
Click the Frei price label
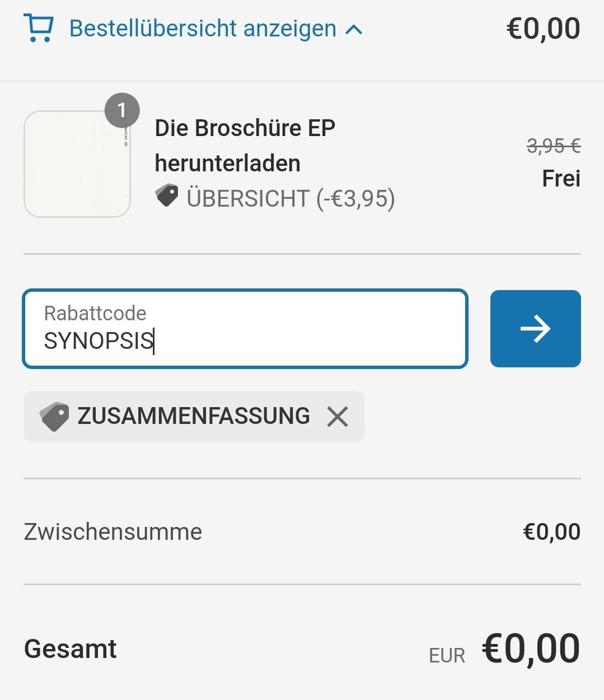561,179
